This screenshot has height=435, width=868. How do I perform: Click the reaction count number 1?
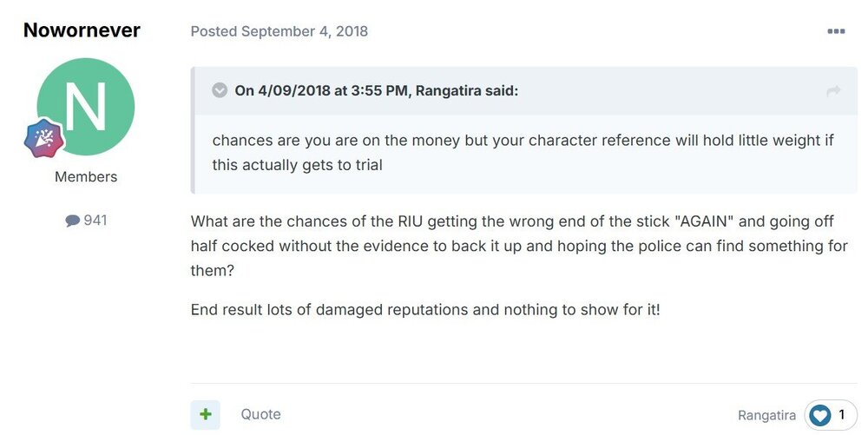(x=841, y=415)
